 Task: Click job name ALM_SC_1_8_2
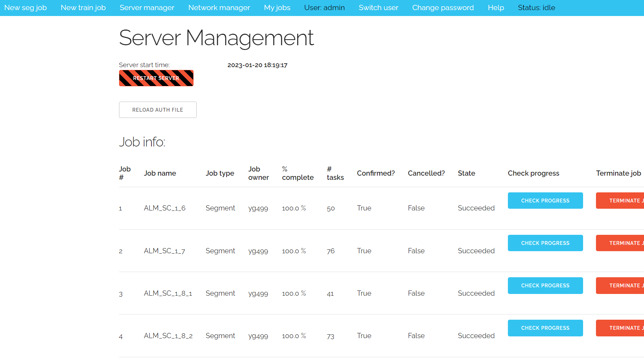pyautogui.click(x=168, y=336)
